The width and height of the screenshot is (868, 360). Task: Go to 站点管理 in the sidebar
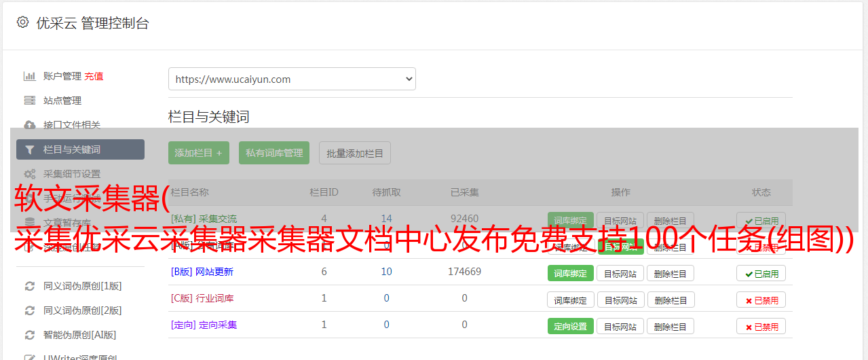pyautogui.click(x=62, y=101)
